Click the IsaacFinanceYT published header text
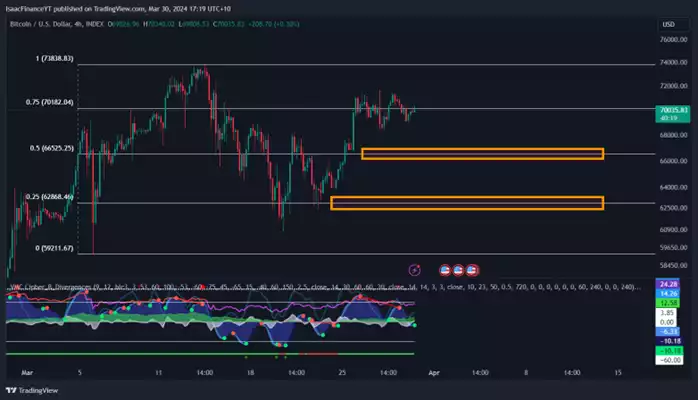Image resolution: width=698 pixels, height=400 pixels. click(118, 8)
